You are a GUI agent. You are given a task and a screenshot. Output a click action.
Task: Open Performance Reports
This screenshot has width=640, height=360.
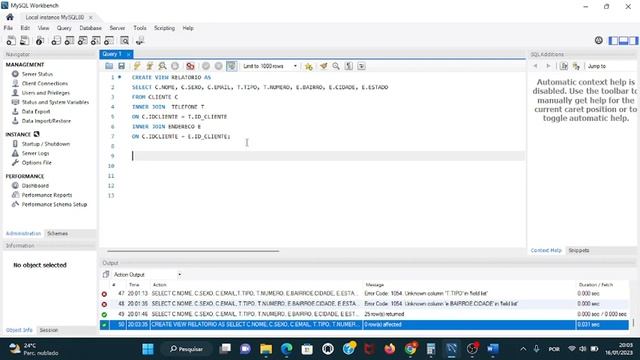(x=47, y=195)
